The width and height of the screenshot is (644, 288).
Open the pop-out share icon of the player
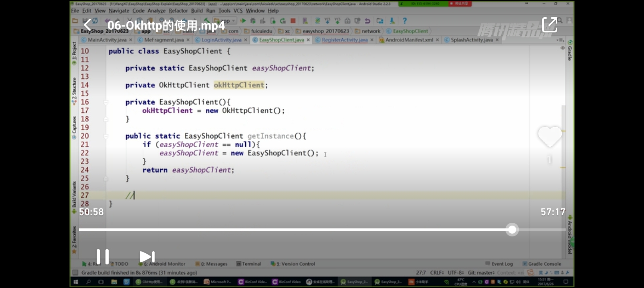pos(549,25)
